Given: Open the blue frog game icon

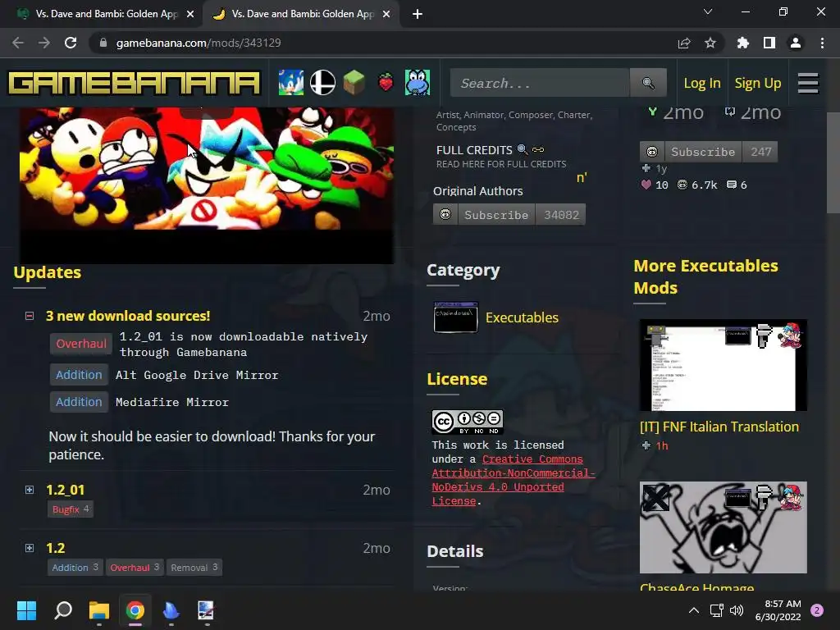Looking at the screenshot, I should coord(418,83).
